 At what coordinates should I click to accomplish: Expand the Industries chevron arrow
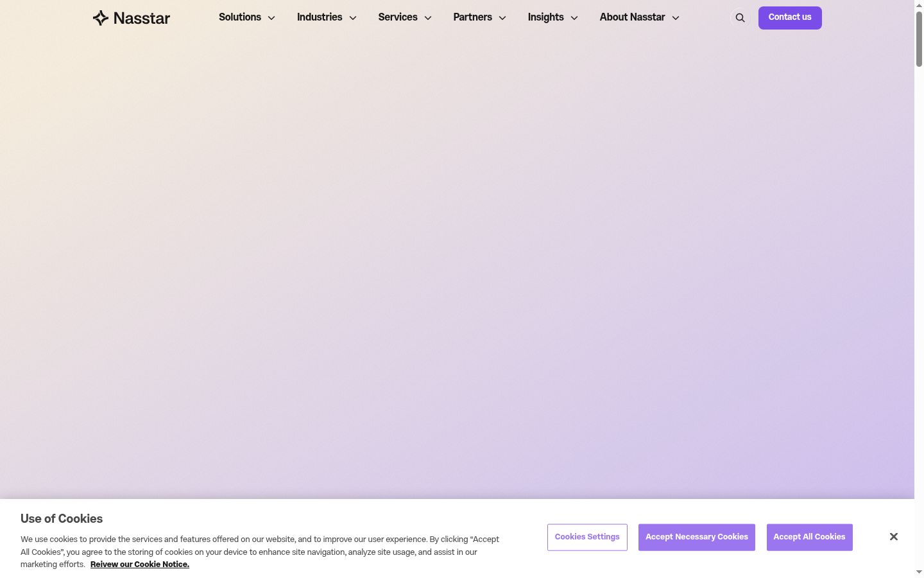pyautogui.click(x=353, y=18)
